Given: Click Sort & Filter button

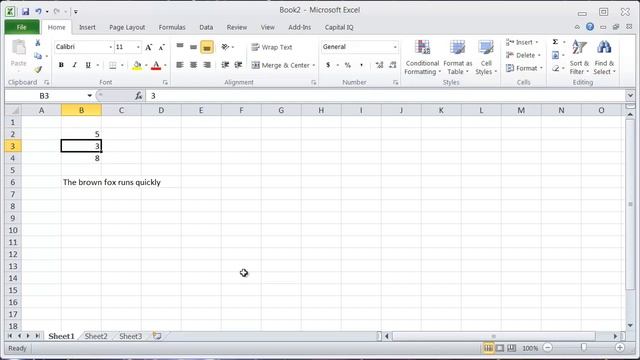Looking at the screenshot, I should pyautogui.click(x=579, y=57).
